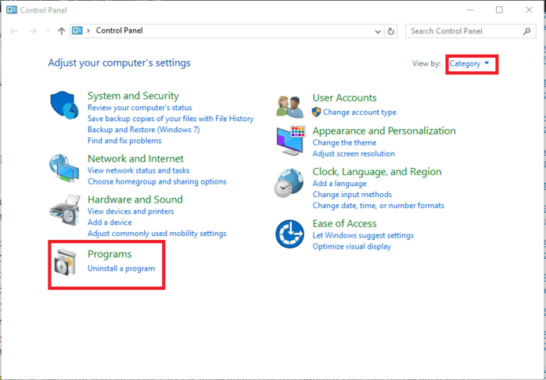Click View devices and printers

point(131,211)
